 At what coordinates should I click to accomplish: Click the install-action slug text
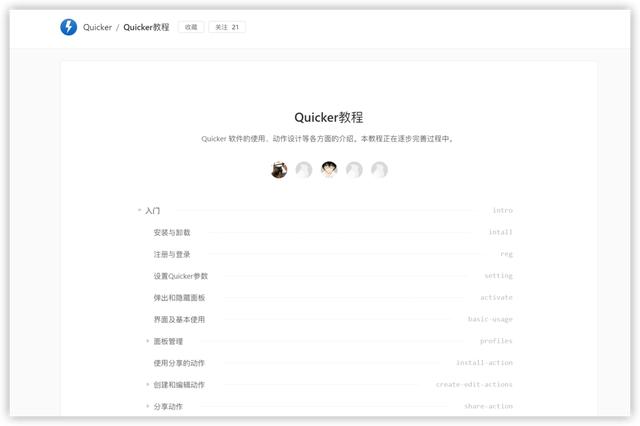[484, 363]
